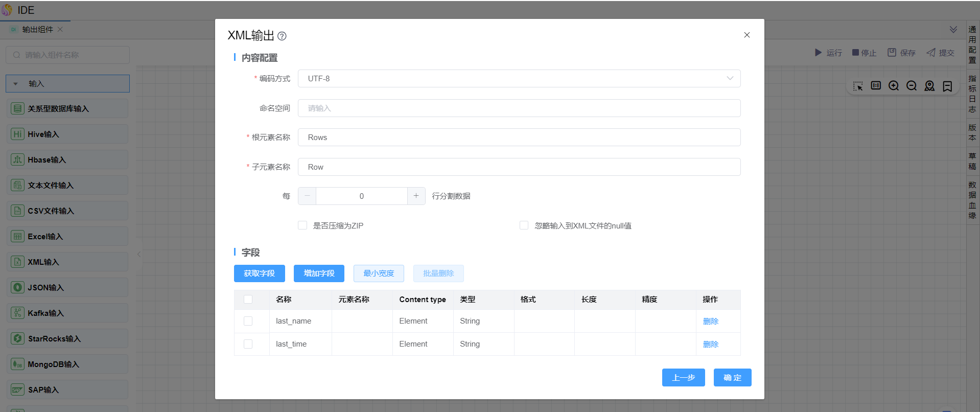The width and height of the screenshot is (980, 412).
Task: Click the marquee selection tool icon
Action: (858, 86)
